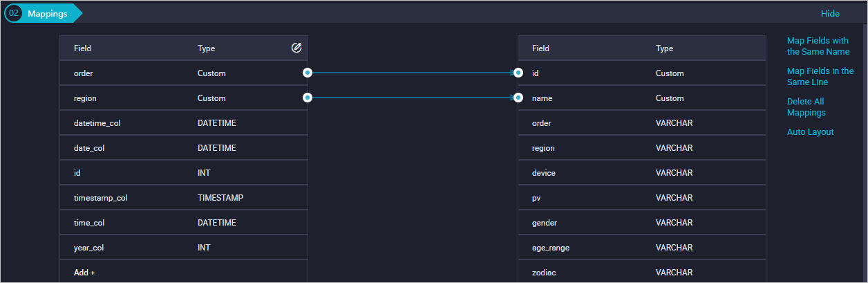Image resolution: width=868 pixels, height=283 pixels.
Task: Click Custom type of target name row
Action: (x=670, y=98)
